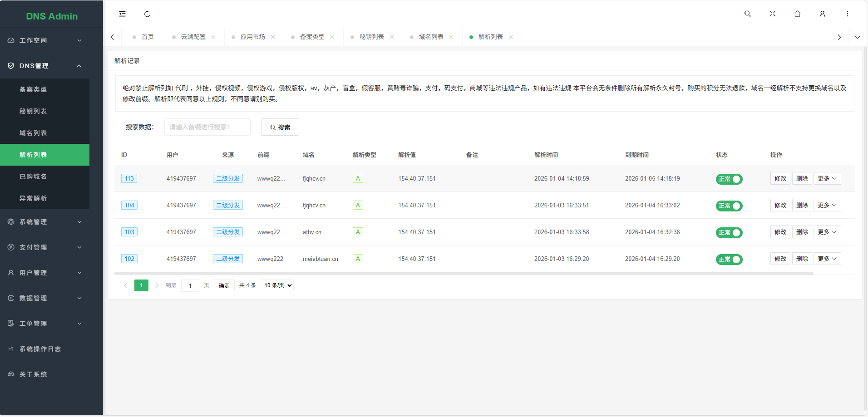Click the refresh page icon
Screen dimensions: 868x417
pos(147,14)
